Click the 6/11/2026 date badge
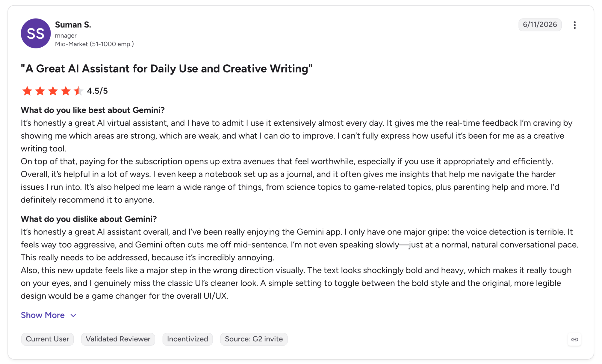This screenshot has height=364, width=602. pyautogui.click(x=540, y=25)
